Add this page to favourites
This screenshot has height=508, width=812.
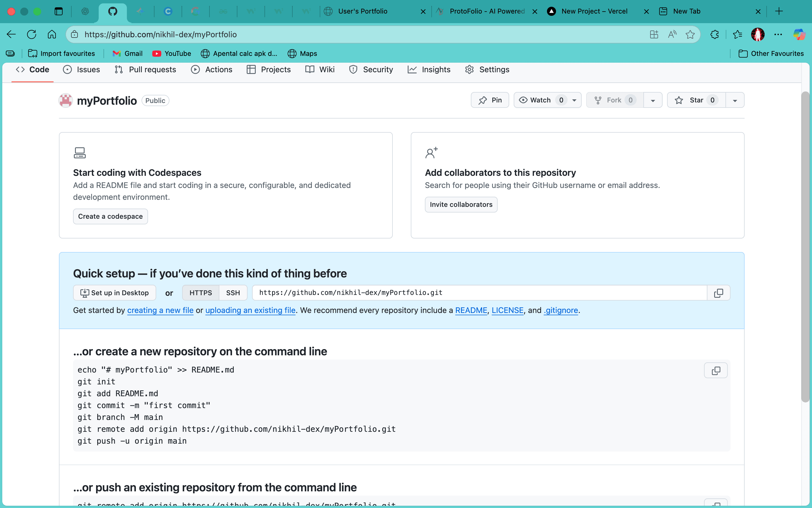coord(690,34)
